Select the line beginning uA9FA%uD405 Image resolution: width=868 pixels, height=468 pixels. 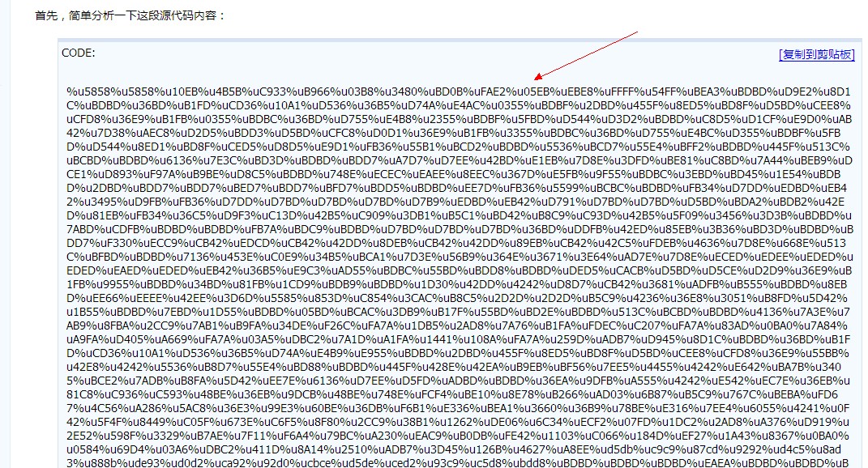(459, 339)
